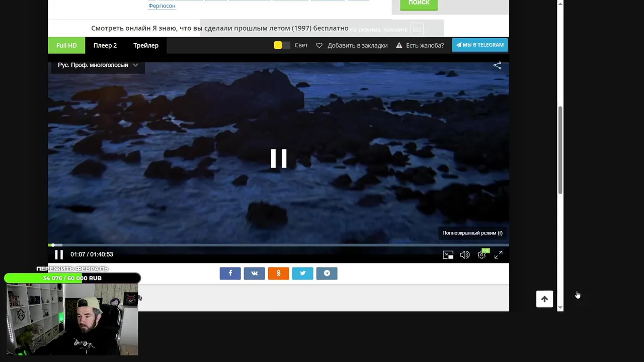
Task: Enter fullscreen mode icon
Action: coord(498,255)
